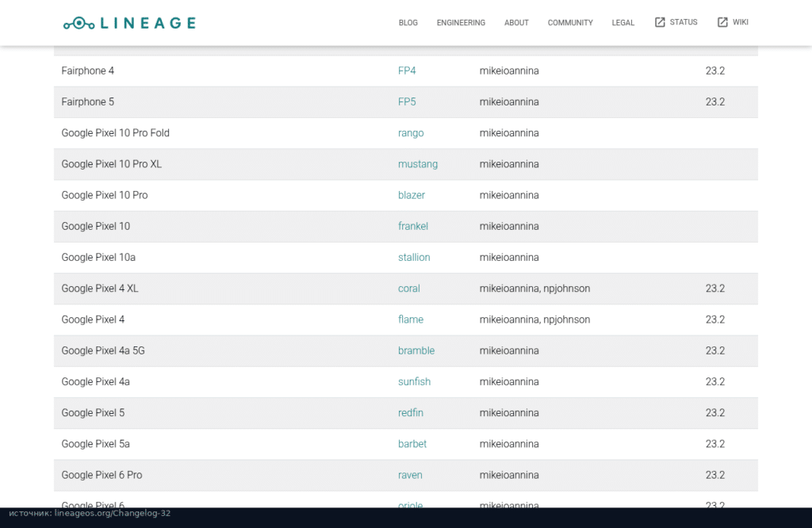Open the mustang device link
Image resolution: width=812 pixels, height=528 pixels.
418,164
